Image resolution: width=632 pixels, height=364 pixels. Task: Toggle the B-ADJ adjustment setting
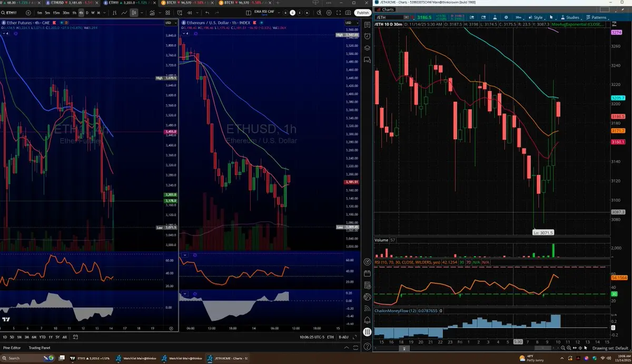pyautogui.click(x=343, y=337)
